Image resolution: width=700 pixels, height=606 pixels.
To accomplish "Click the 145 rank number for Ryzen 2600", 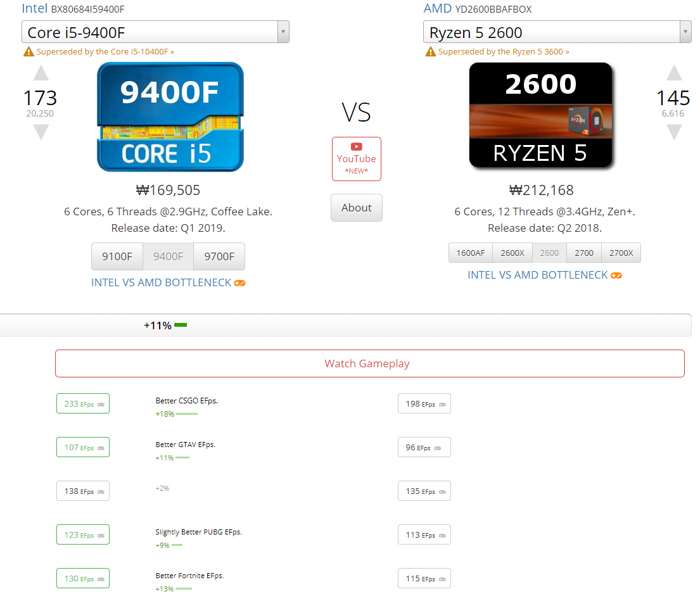I will point(673,98).
